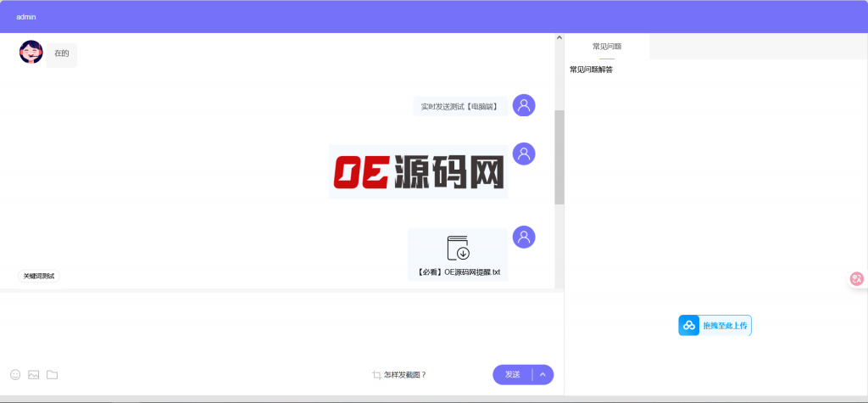Screen dimensions: 868x403
Task: Click the 关键词测试 quick reply tag
Action: [x=39, y=276]
